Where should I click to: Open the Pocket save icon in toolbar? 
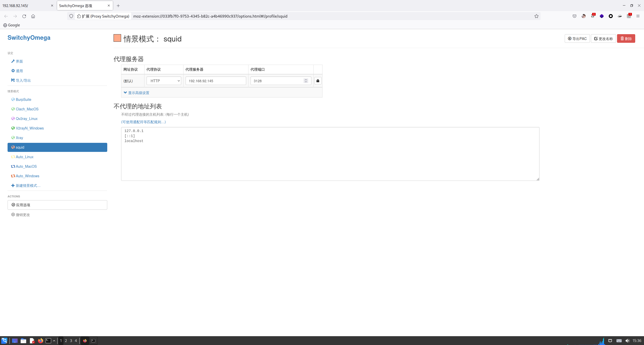[575, 16]
